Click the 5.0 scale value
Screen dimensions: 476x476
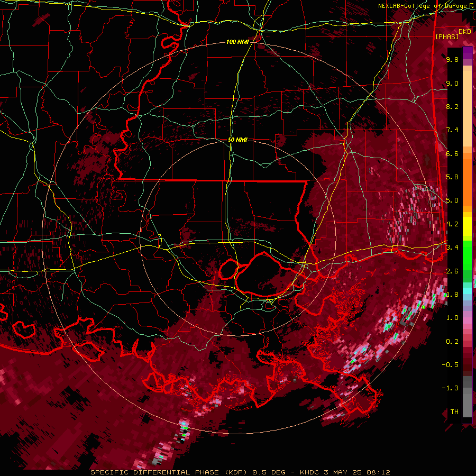click(x=452, y=200)
